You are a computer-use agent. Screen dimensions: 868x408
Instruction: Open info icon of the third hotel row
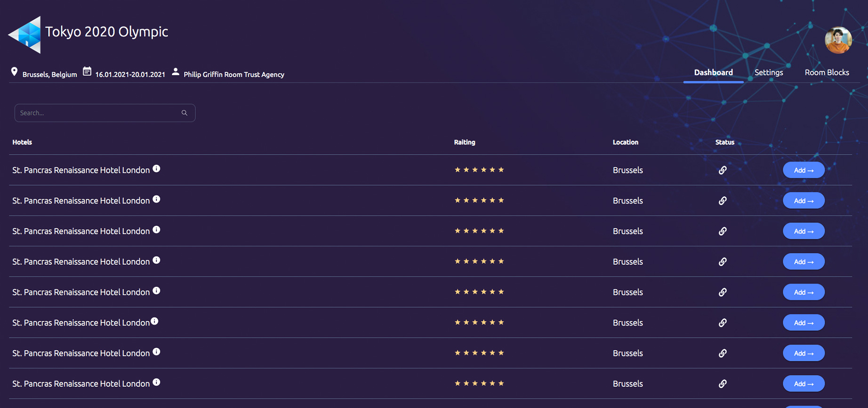(x=156, y=230)
